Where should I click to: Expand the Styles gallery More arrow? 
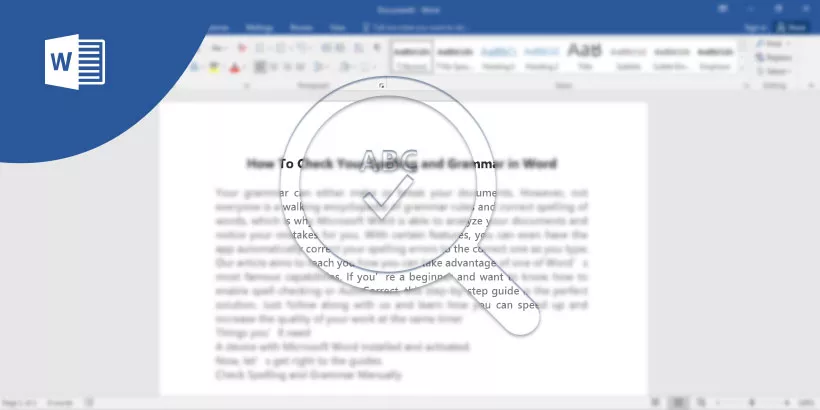pos(742,70)
